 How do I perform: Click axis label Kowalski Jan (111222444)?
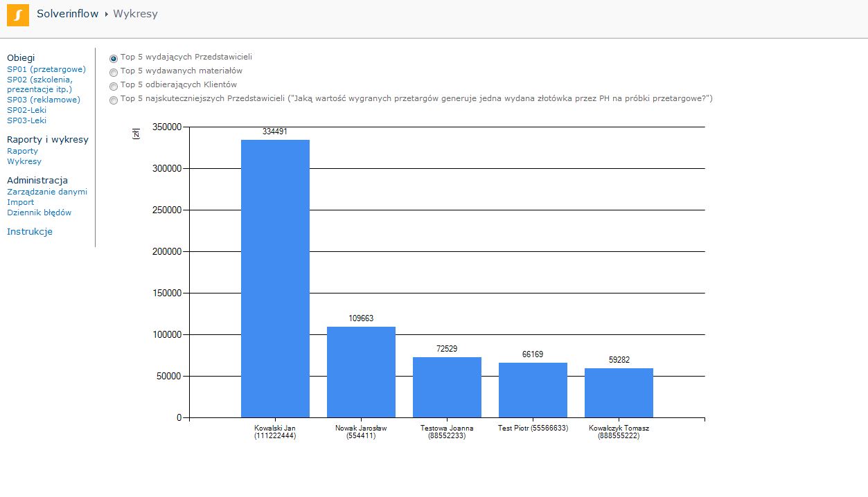pyautogui.click(x=275, y=432)
